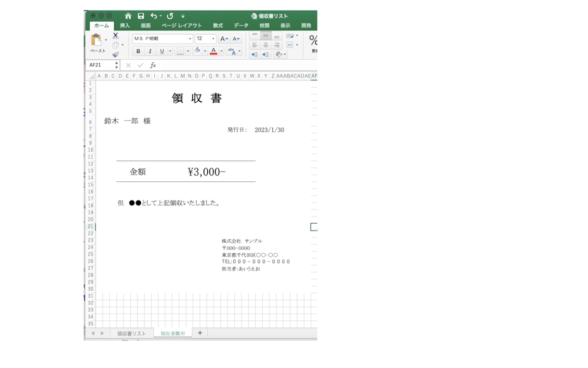Image resolution: width=588 pixels, height=368 pixels.
Task: Click the merge cells icon
Action: click(x=290, y=45)
